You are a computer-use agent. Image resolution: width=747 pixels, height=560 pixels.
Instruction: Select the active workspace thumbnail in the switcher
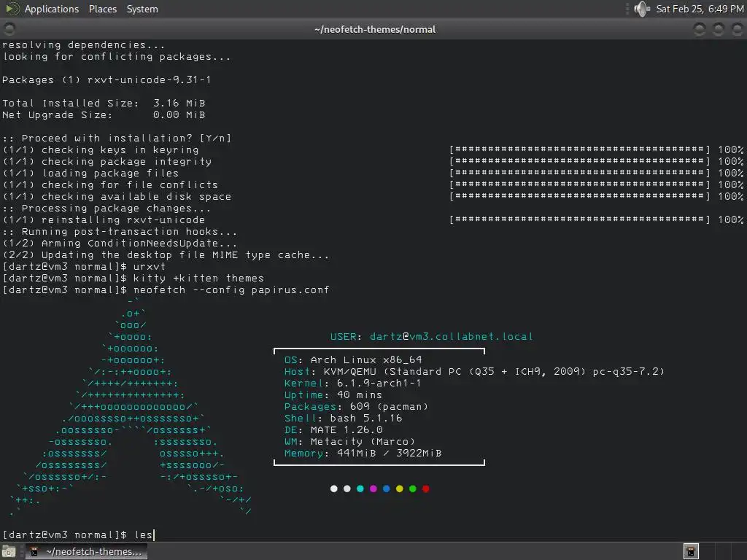[x=691, y=551]
